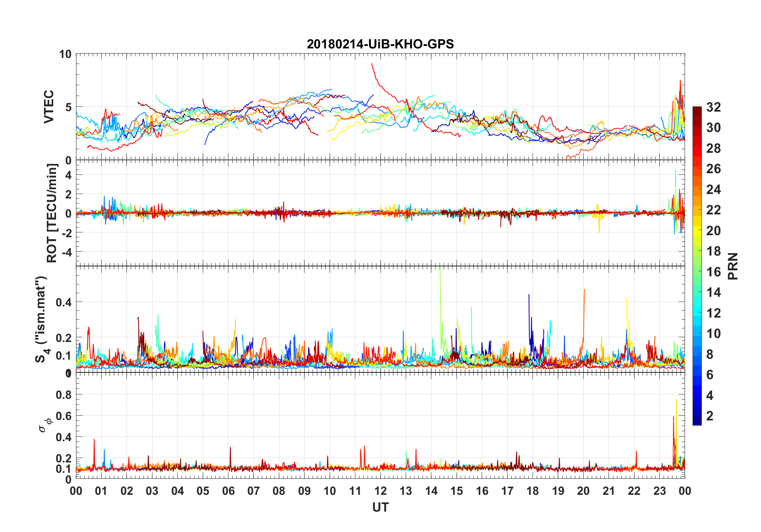Click VTEC axis tick value 5

pyautogui.click(x=68, y=107)
